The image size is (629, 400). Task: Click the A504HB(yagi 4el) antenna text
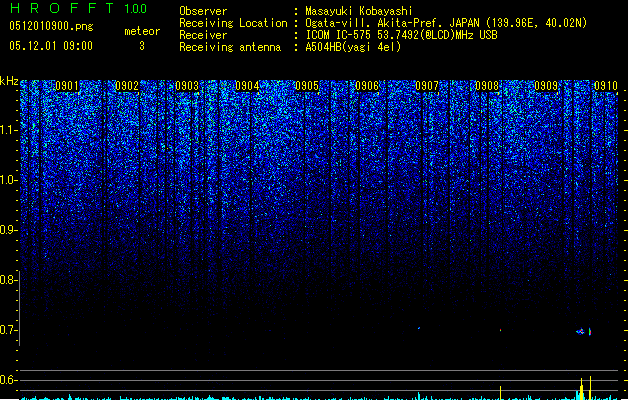353,47
